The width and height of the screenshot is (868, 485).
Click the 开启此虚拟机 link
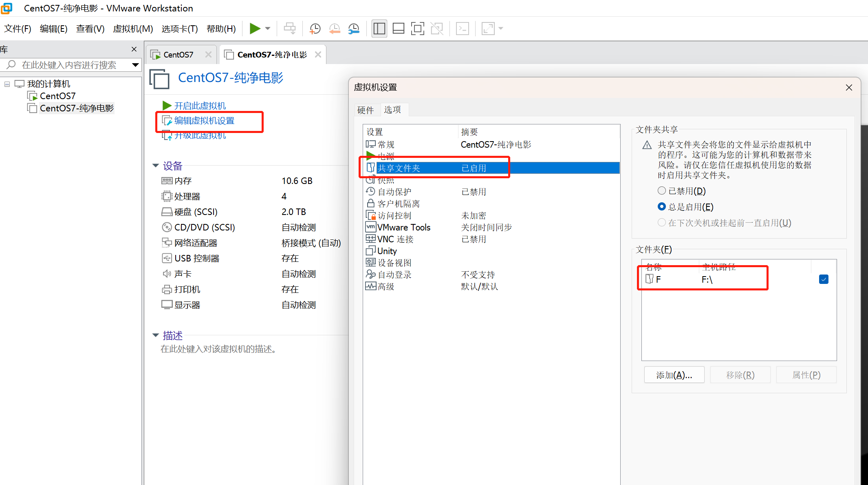pyautogui.click(x=200, y=106)
